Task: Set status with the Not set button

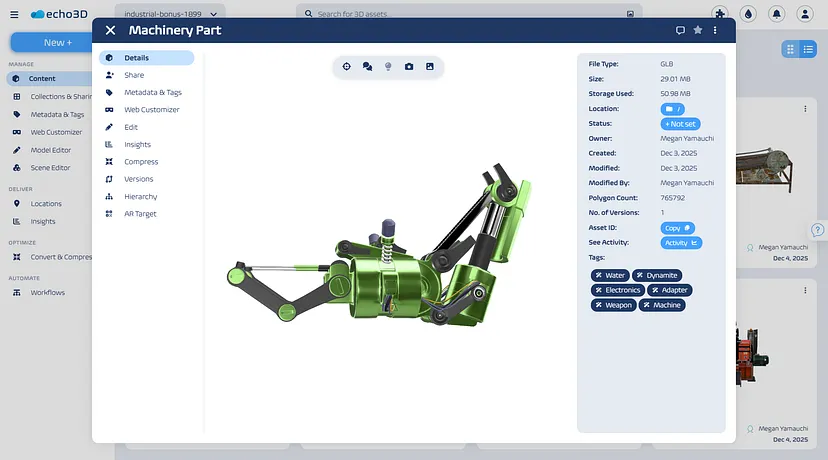Action: tap(680, 124)
